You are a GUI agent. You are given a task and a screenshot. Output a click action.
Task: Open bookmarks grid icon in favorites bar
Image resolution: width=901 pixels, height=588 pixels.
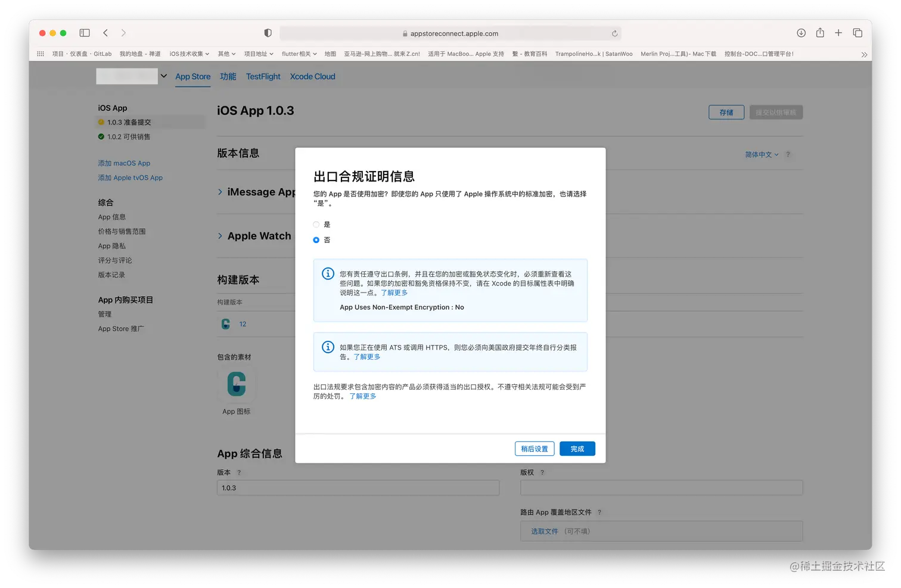pos(41,54)
